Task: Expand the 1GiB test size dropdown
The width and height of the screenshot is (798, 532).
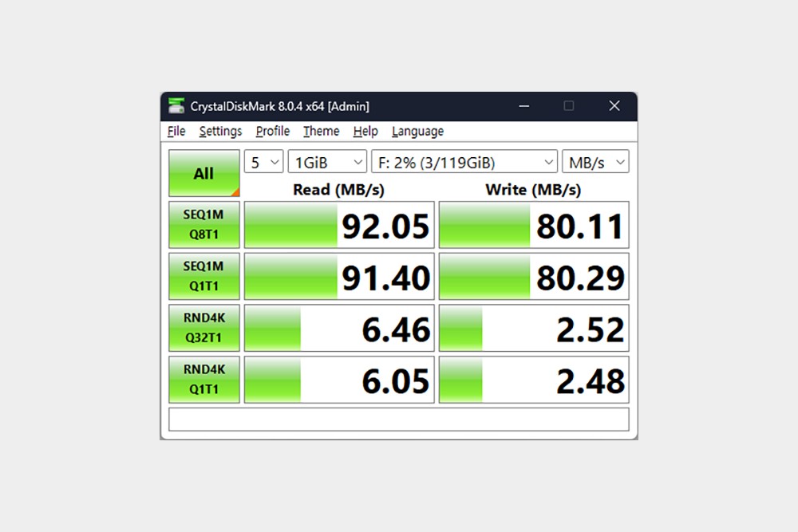Action: (x=327, y=162)
